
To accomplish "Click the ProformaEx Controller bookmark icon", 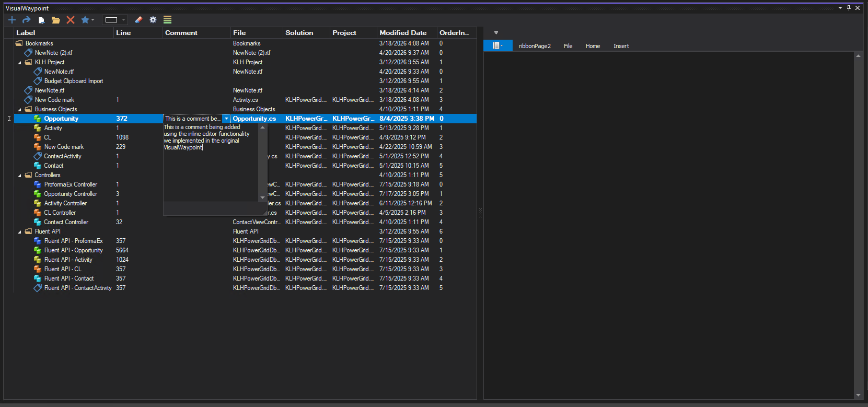I will click(38, 184).
